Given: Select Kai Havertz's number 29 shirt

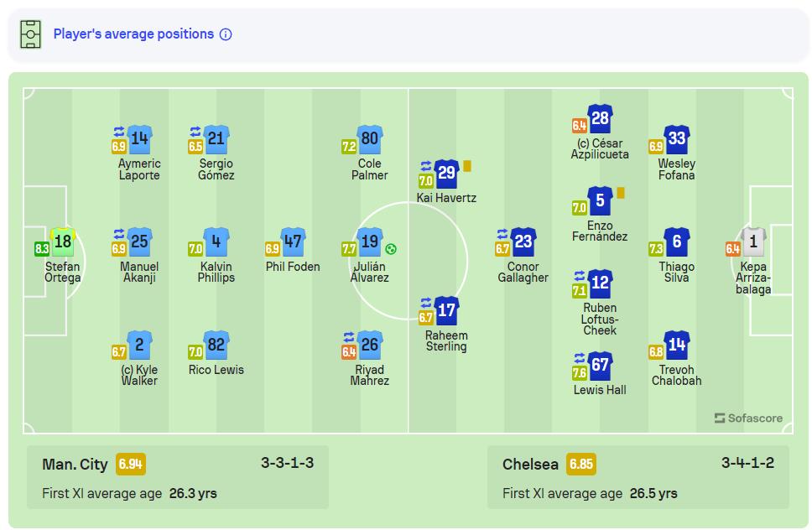Looking at the screenshot, I should tap(446, 173).
